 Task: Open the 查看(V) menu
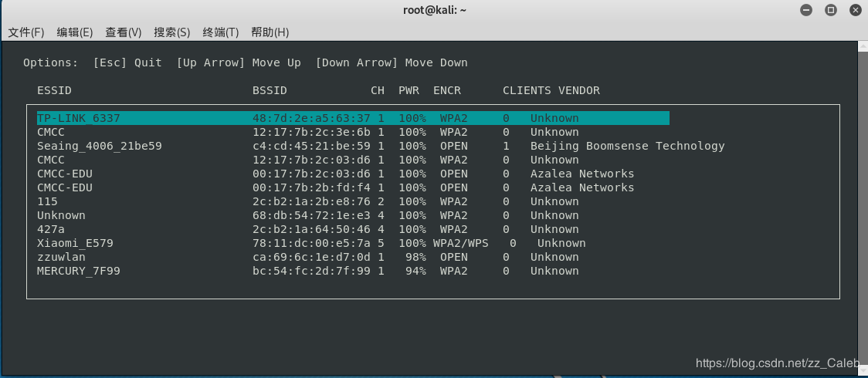point(124,32)
